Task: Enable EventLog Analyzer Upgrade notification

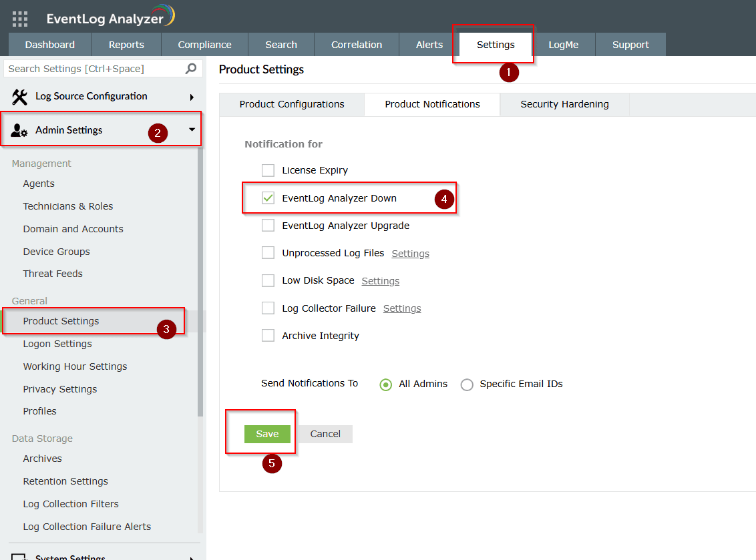Action: (268, 226)
